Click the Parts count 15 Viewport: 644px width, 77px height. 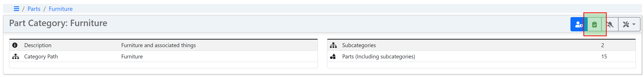604,57
